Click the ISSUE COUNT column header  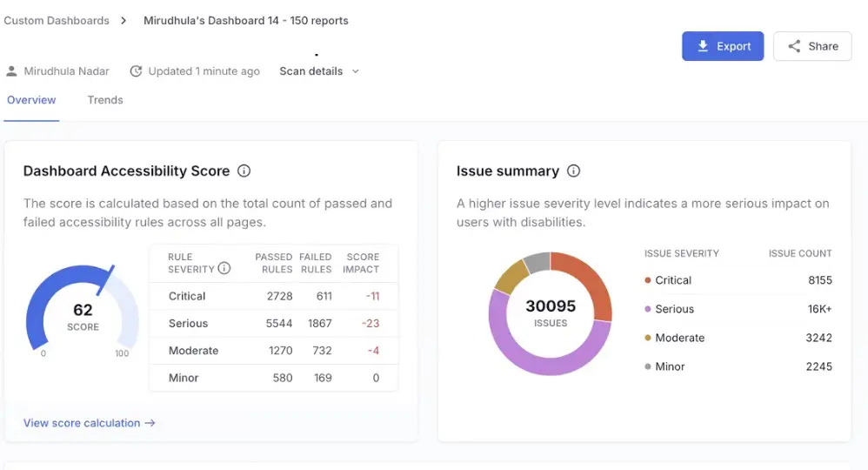(x=800, y=253)
